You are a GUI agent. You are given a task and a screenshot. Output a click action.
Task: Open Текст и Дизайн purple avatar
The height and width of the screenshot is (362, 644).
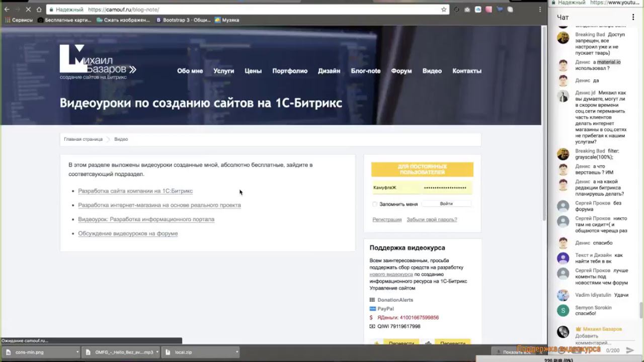tap(563, 258)
